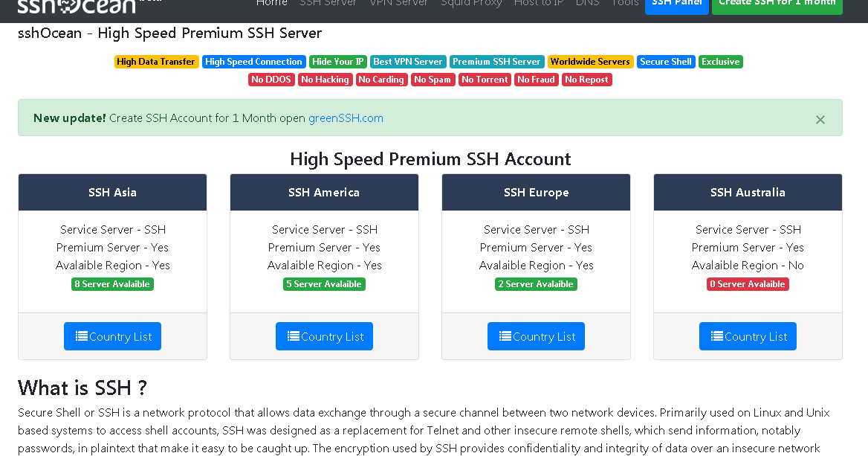
Task: Open the greenSSH.com link
Action: point(346,118)
